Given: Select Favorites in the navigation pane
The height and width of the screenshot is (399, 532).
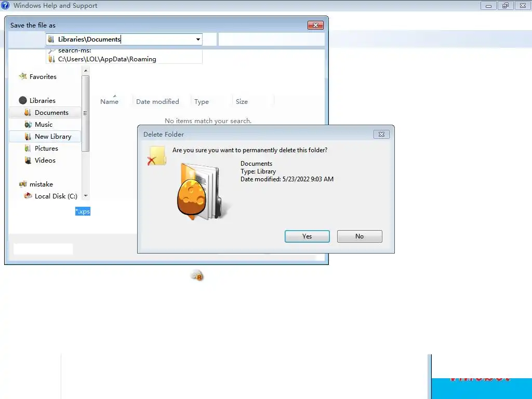Looking at the screenshot, I should pos(43,77).
